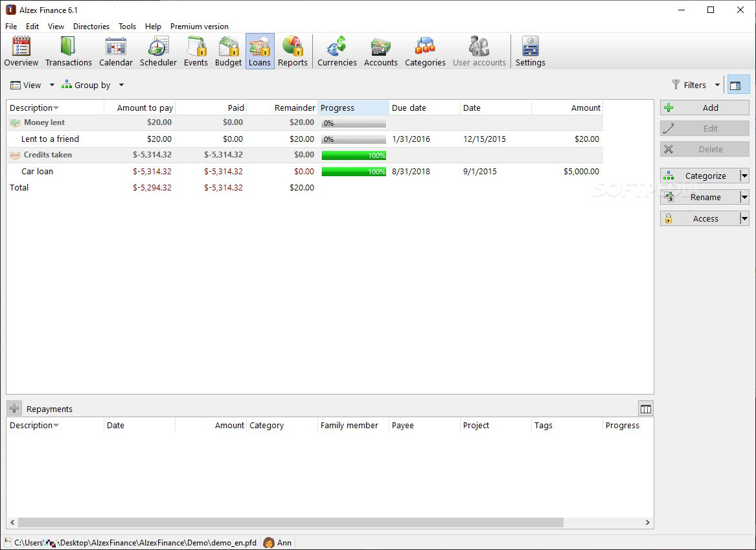The width and height of the screenshot is (756, 550).
Task: Select the Car loan row
Action: [x=304, y=172]
